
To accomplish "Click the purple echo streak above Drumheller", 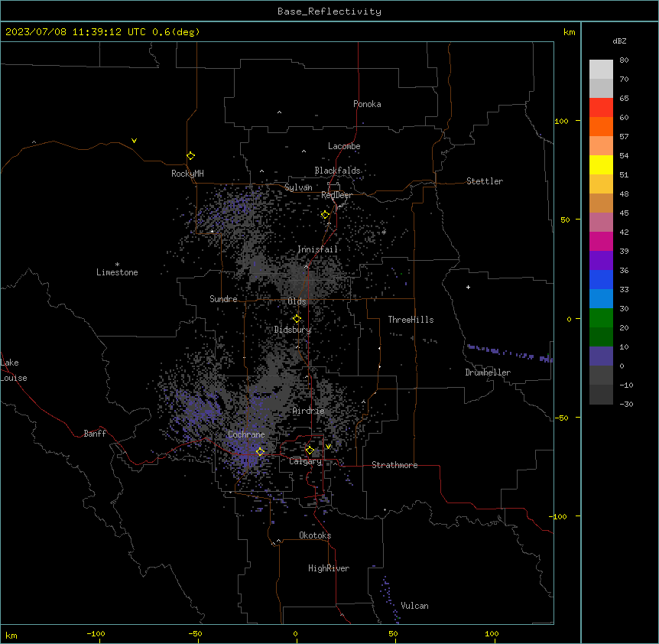I will coord(509,353).
